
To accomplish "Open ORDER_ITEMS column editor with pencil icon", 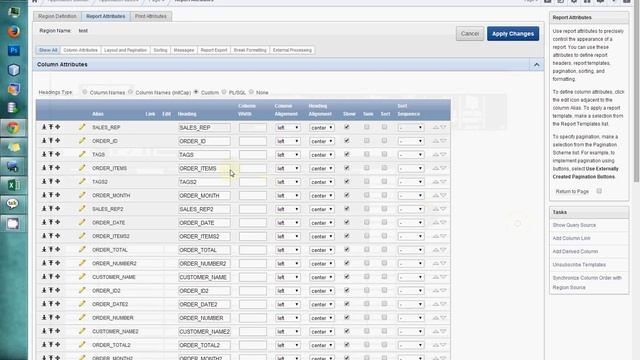I will tap(82, 168).
